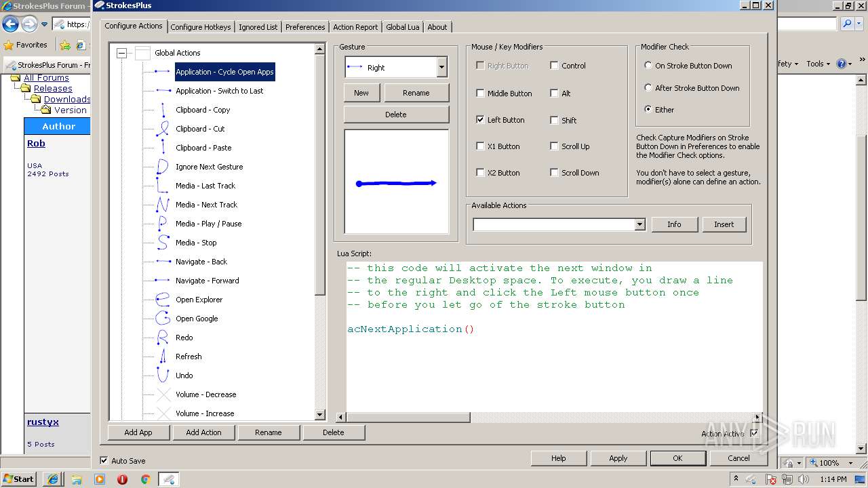Open Preferences tab

pos(305,27)
